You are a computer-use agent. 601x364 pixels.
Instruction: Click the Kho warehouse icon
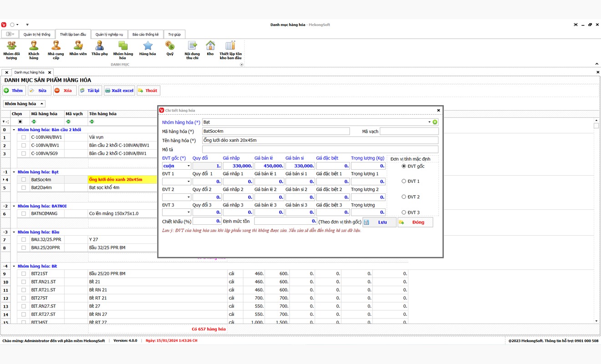[x=210, y=45]
